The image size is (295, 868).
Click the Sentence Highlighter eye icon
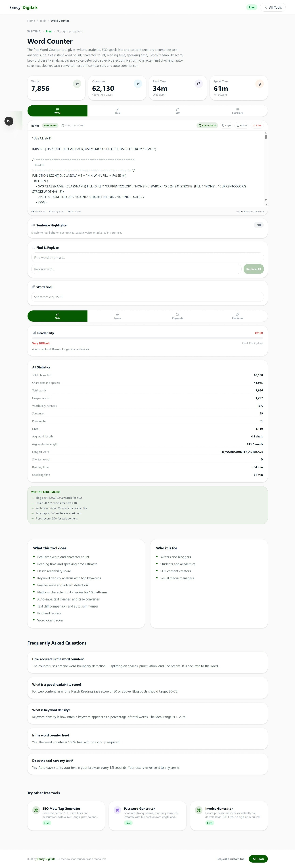click(33, 225)
